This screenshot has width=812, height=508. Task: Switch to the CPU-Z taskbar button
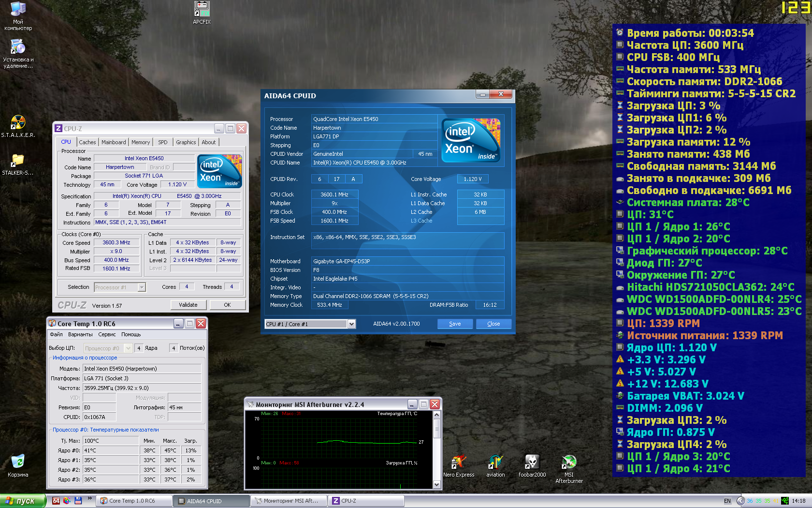[x=366, y=501]
